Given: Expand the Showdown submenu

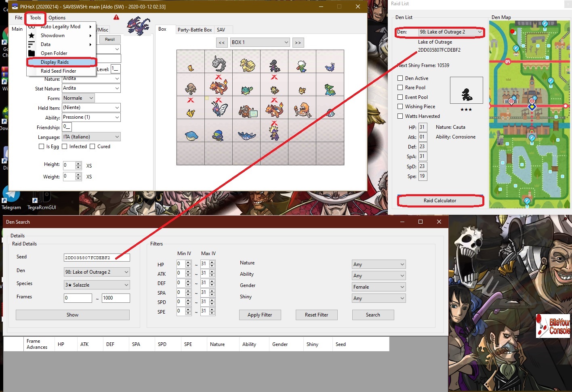Looking at the screenshot, I should tap(61, 36).
